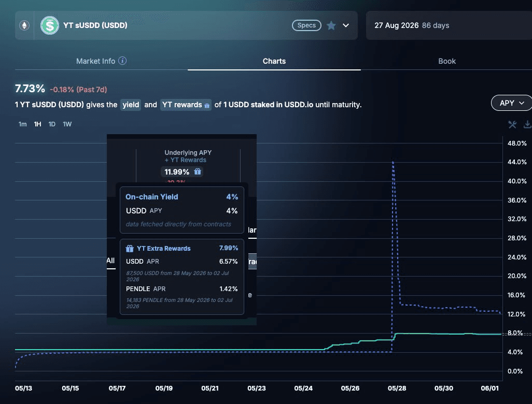
Task: Select the Charts tab
Action: click(274, 61)
